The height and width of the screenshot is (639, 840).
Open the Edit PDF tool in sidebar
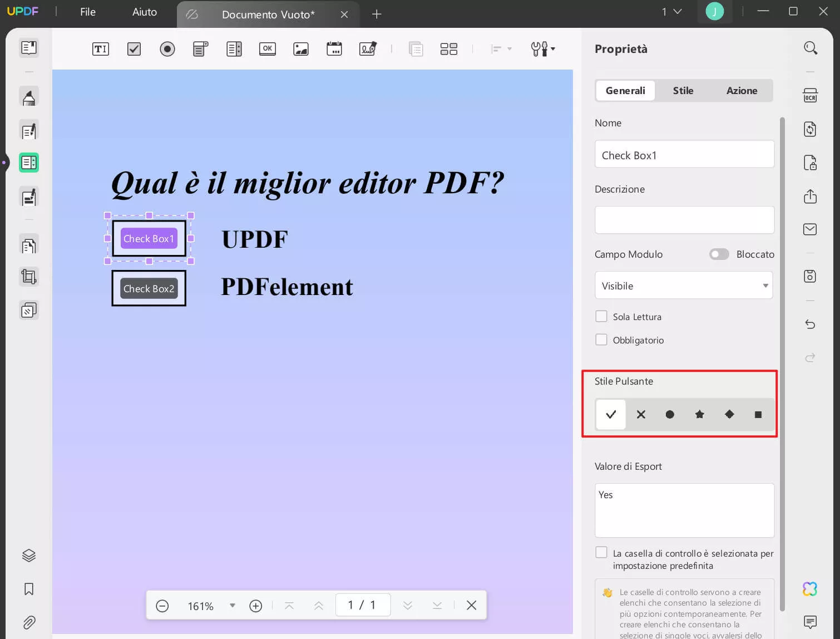coord(29,131)
